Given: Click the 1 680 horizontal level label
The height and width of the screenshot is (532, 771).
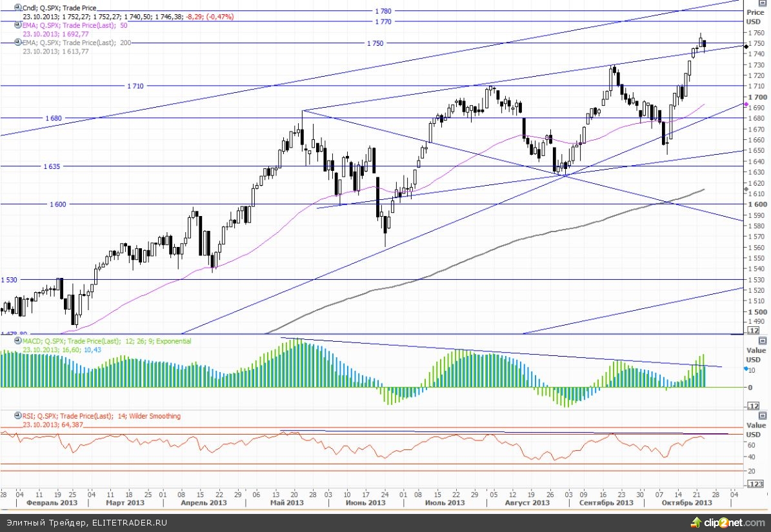Looking at the screenshot, I should 54,119.
